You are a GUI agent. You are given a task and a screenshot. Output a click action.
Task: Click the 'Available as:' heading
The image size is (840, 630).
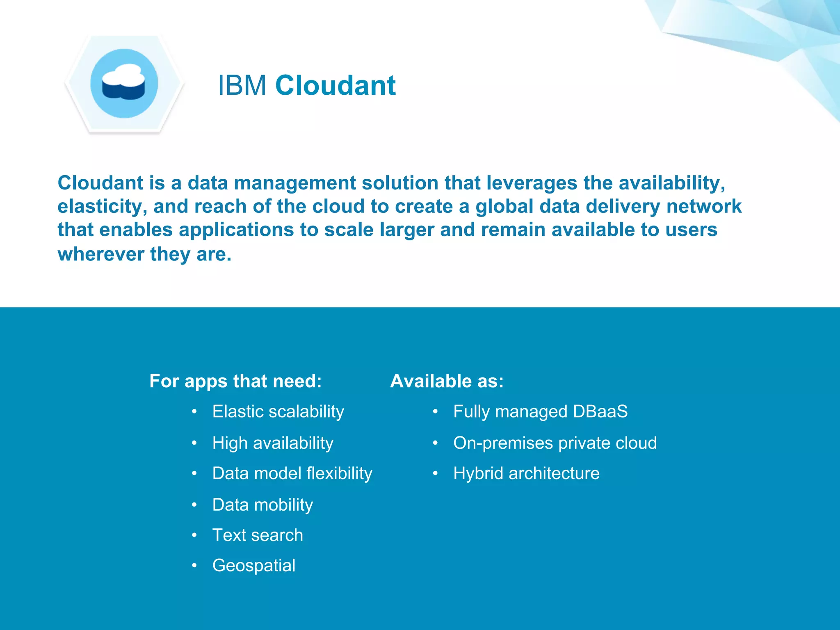[447, 381]
